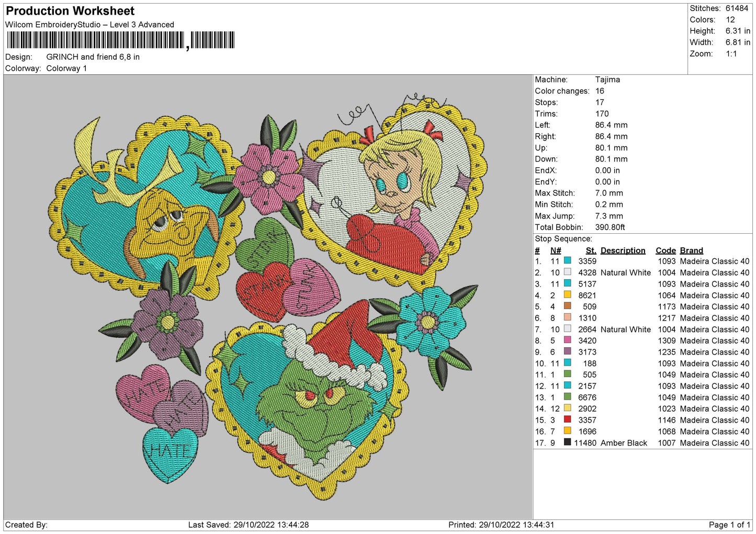
Task: Select the Wilcom EmbroideryStudio subtitle text
Action: [89, 25]
